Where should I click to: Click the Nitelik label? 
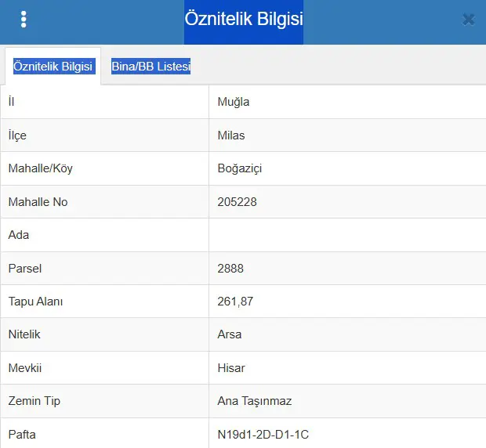pyautogui.click(x=24, y=334)
